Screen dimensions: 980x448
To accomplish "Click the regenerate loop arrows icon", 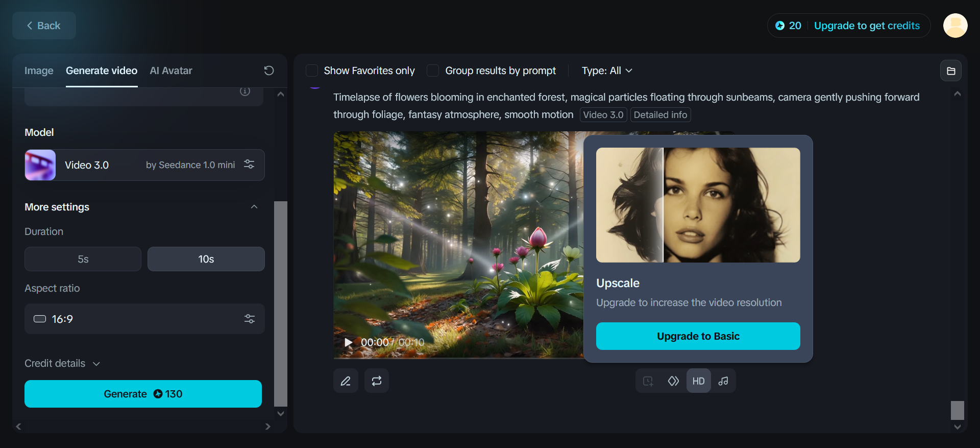I will click(377, 381).
